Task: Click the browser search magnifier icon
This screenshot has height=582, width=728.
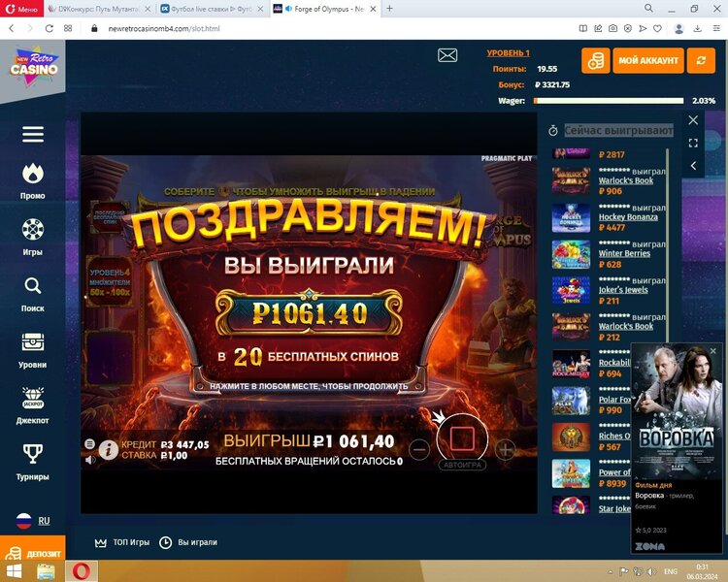Action: click(648, 9)
